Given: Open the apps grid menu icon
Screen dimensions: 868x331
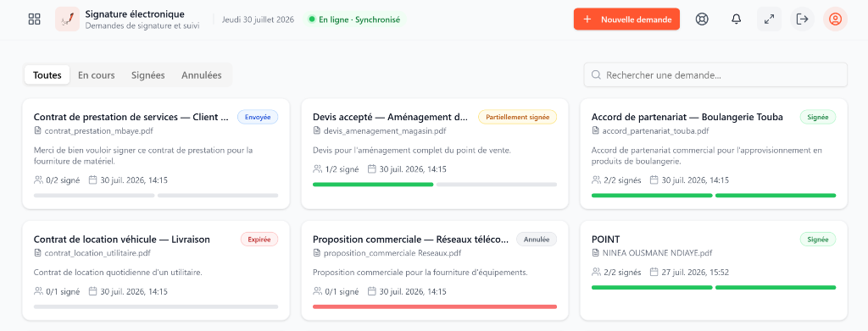Looking at the screenshot, I should 34,19.
